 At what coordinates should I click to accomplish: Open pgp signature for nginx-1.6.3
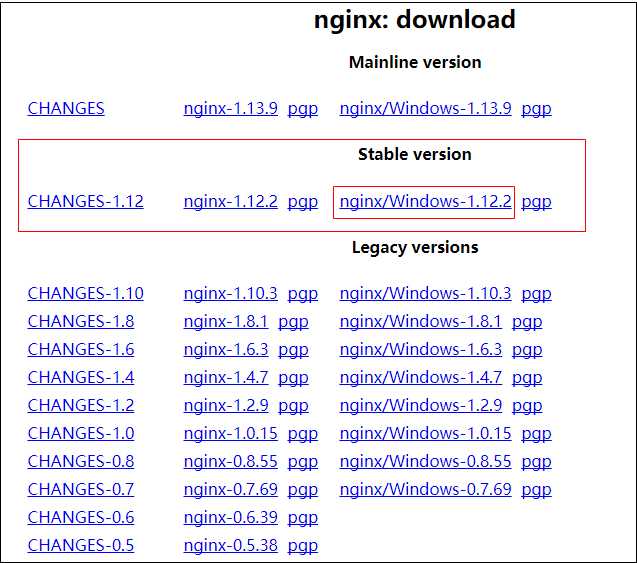[293, 350]
